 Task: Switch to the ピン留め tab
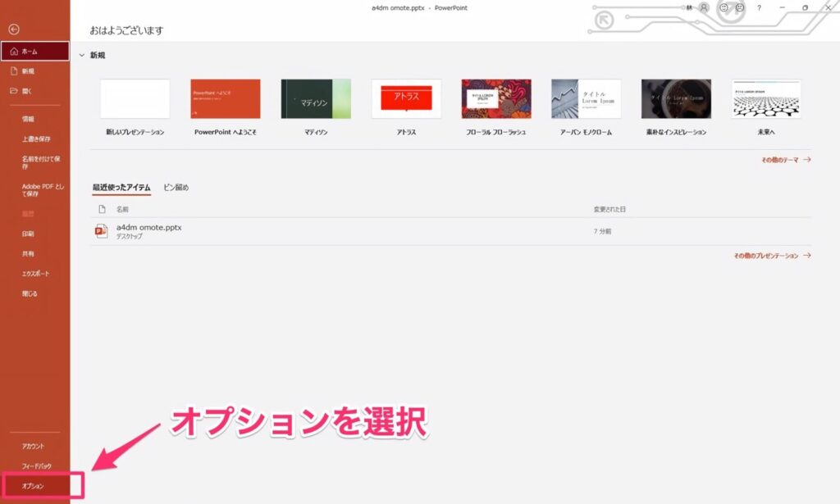click(176, 188)
